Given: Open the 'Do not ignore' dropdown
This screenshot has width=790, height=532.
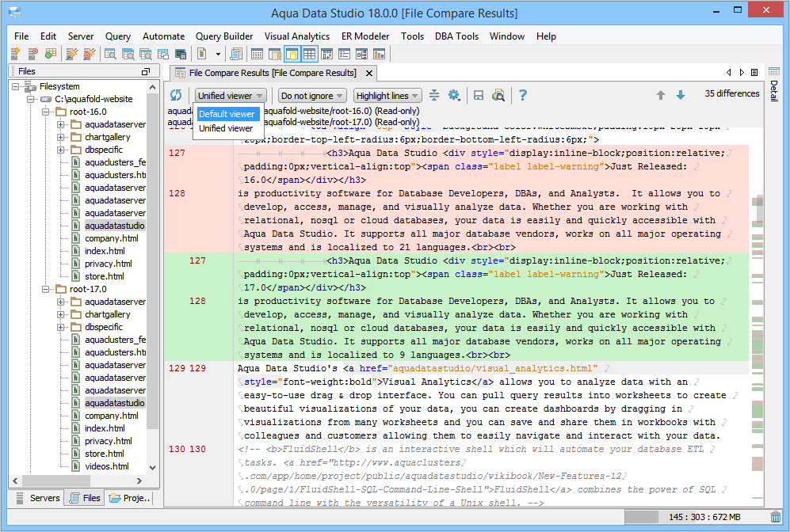Looking at the screenshot, I should [312, 95].
